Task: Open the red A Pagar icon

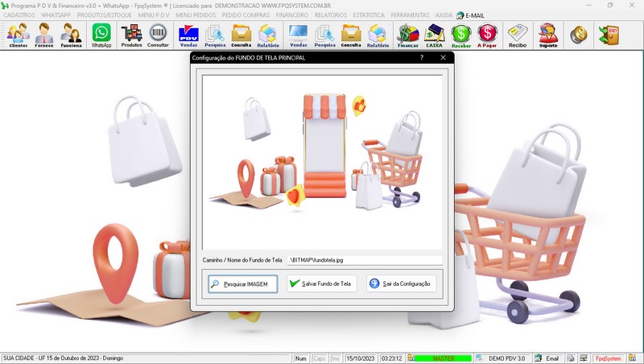Action: pos(487,35)
